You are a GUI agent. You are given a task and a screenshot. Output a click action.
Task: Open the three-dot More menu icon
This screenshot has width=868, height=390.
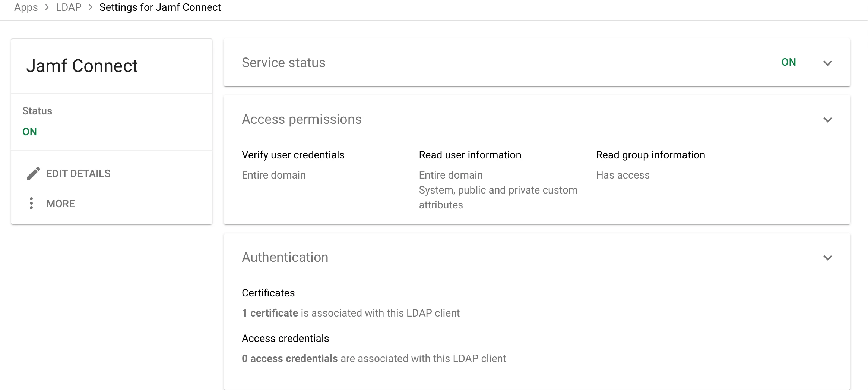[x=31, y=203]
